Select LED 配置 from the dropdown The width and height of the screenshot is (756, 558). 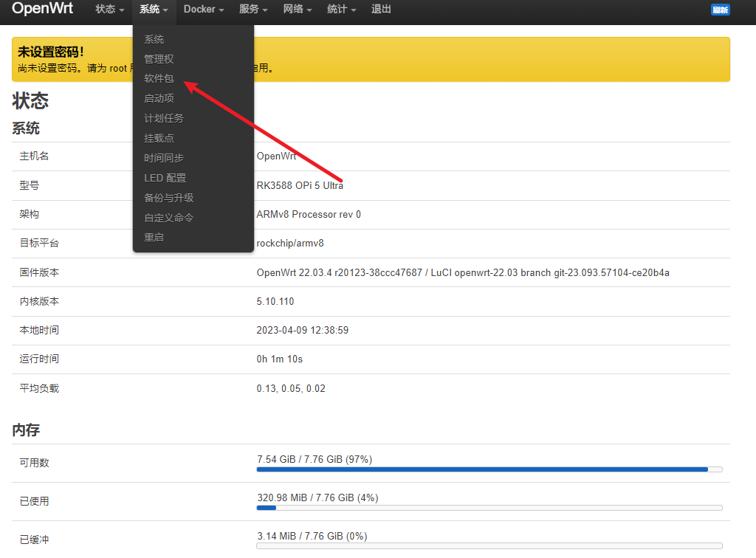(165, 178)
